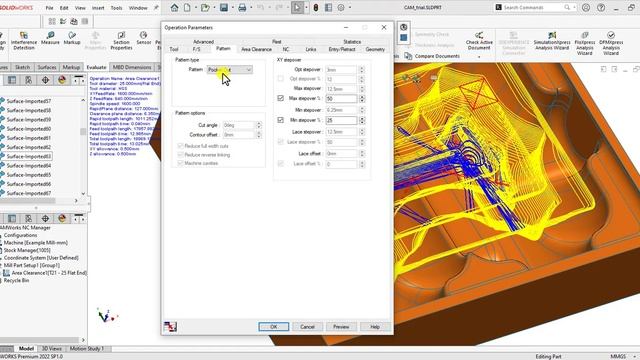Open the Tools menu
The width and height of the screenshot is (640, 360).
(x=116, y=8)
